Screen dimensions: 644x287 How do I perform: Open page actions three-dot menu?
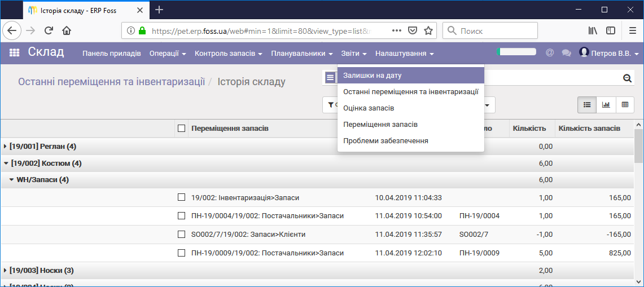(396, 30)
